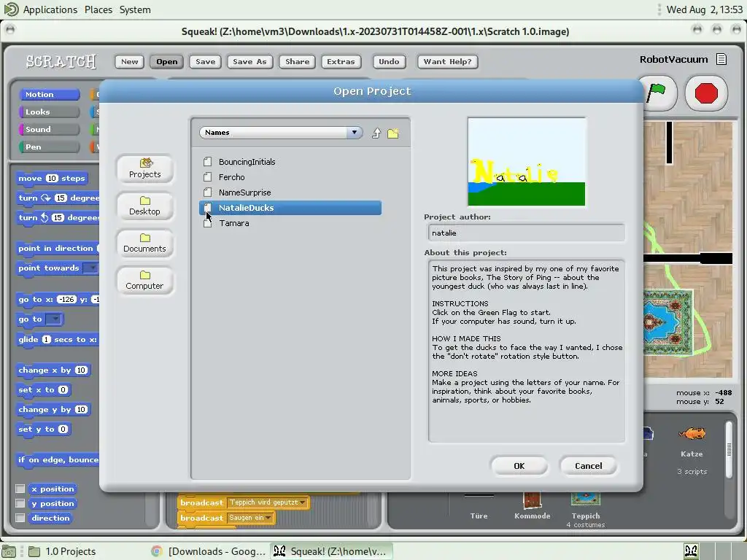Select the Motion blocks category
747x560 pixels.
[x=49, y=94]
